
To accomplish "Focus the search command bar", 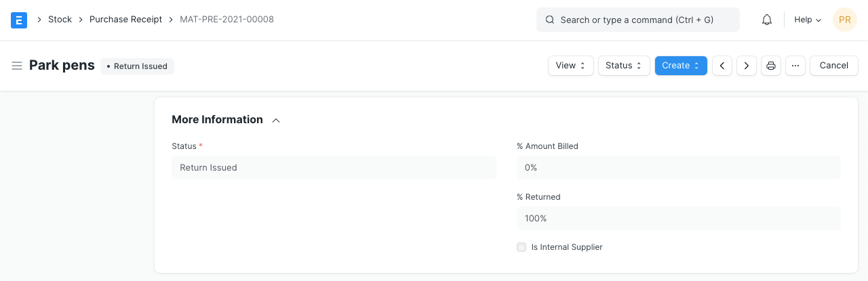I will [x=637, y=20].
